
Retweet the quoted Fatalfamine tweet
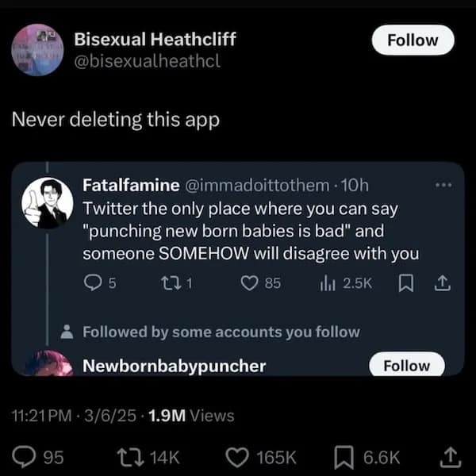tap(167, 283)
